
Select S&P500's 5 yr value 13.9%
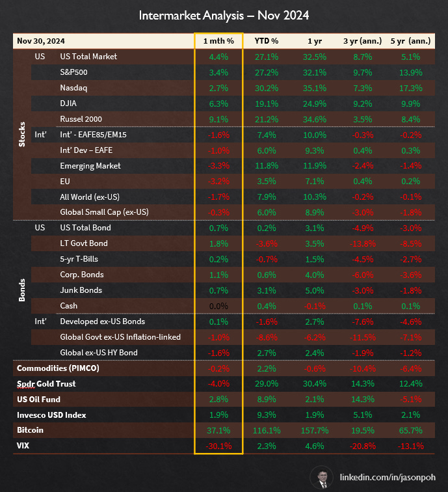[410, 73]
